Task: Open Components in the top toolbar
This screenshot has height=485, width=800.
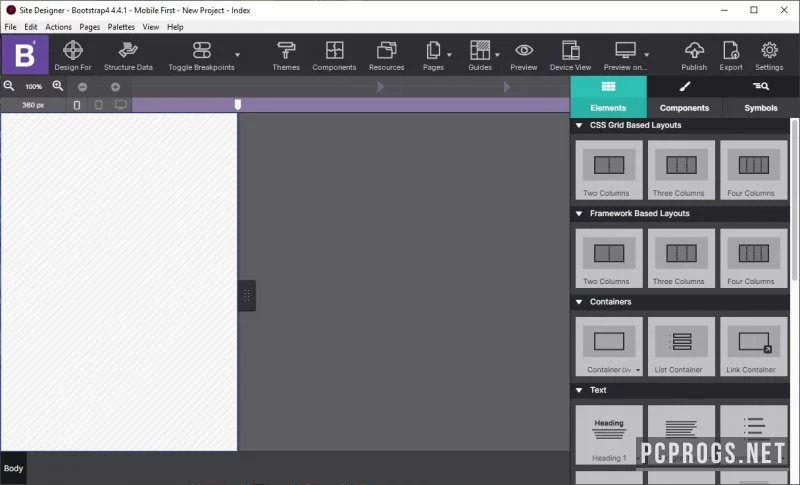Action: [x=334, y=56]
